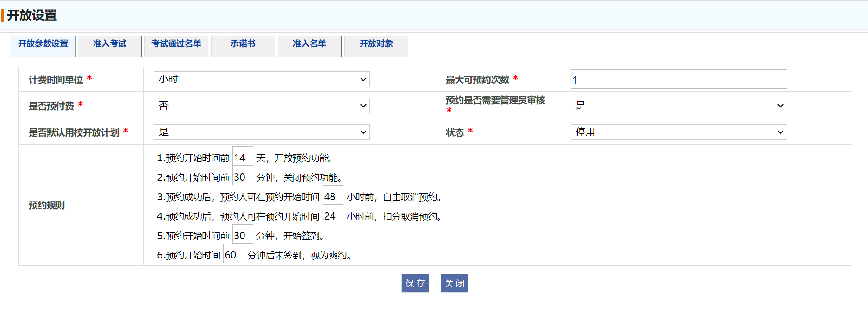Open the 预约是否需要管理员审核 dropdown
Viewport: 868px width, 334px height.
678,106
